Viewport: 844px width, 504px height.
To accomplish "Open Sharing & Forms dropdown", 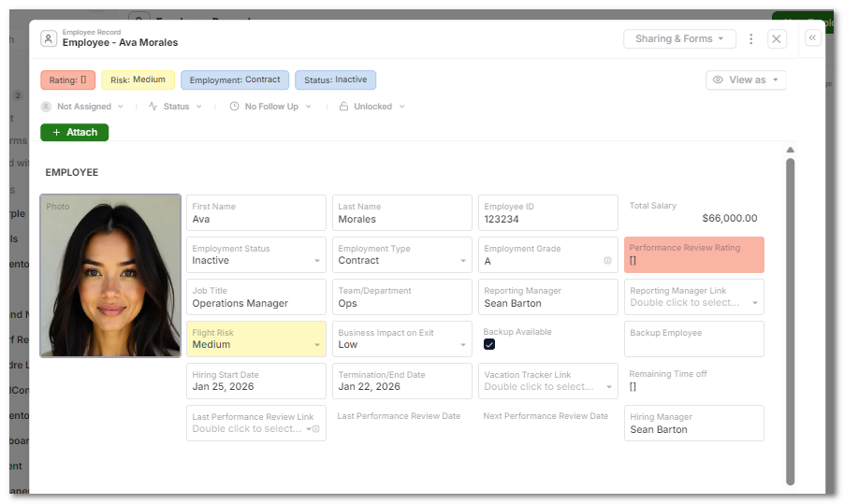I will [x=679, y=38].
